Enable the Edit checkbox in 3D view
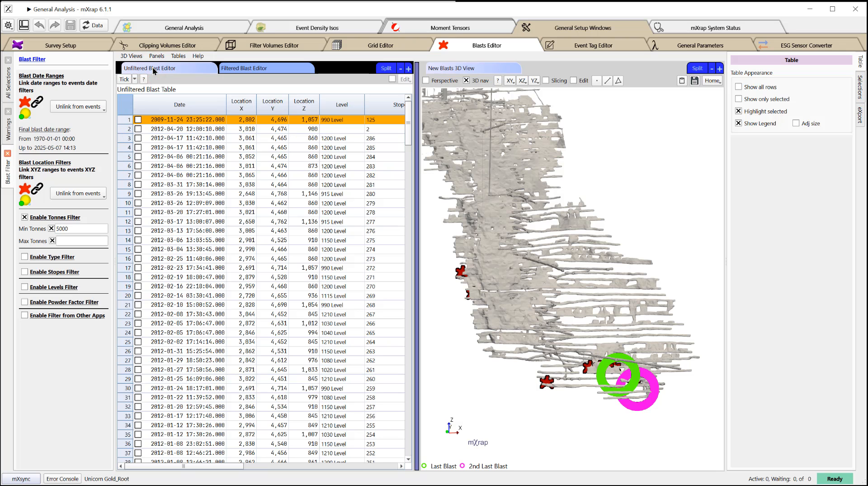Image resolution: width=868 pixels, height=486 pixels. [x=574, y=81]
